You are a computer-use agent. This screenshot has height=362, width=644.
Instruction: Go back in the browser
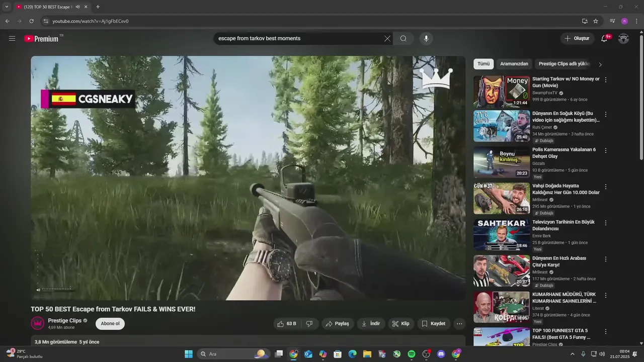click(x=7, y=21)
